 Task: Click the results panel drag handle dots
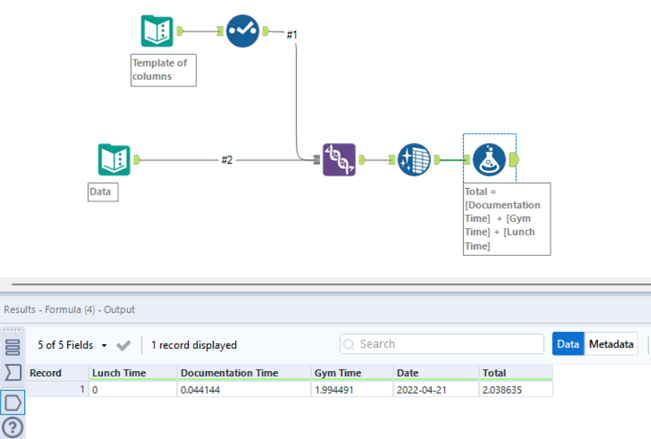pyautogui.click(x=12, y=330)
